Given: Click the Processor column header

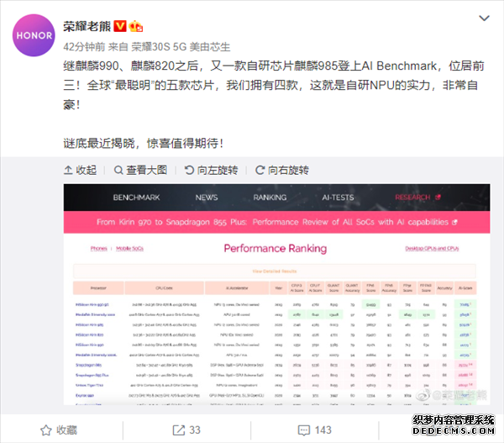Looking at the screenshot, I should tap(98, 288).
